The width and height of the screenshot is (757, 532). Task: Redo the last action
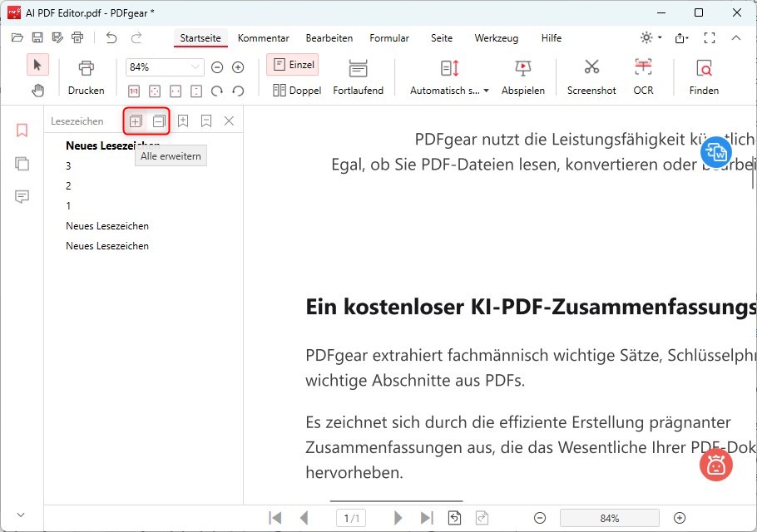[136, 37]
